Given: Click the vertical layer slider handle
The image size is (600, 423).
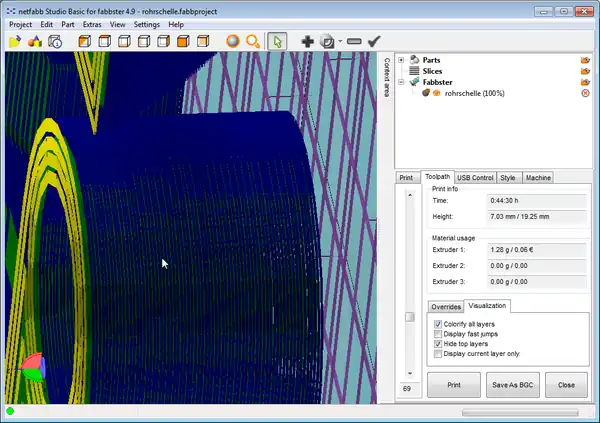Looking at the screenshot, I should click(408, 317).
